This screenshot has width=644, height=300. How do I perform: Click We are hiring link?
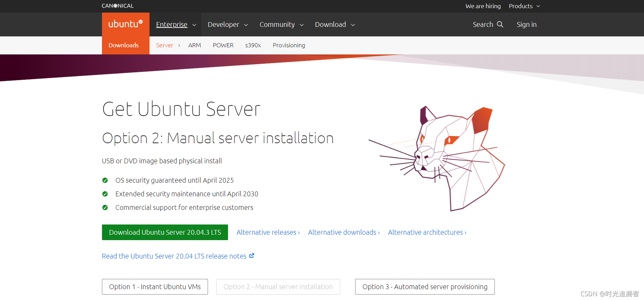click(483, 6)
